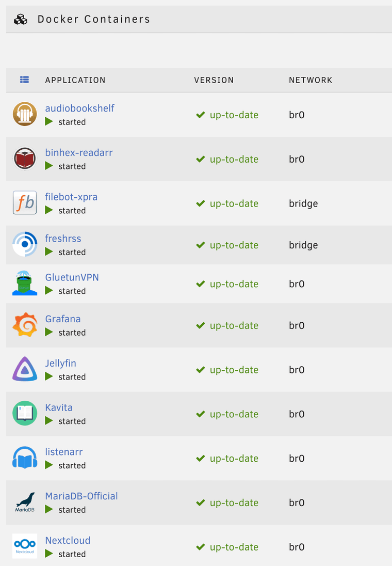Click the freshrss container icon
The height and width of the screenshot is (566, 392).
(25, 245)
